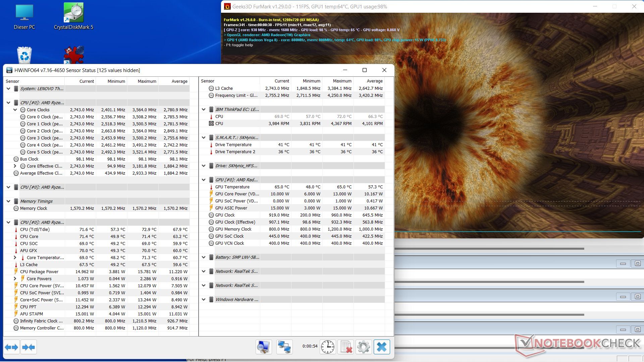Open HWiNFO sensor settings gear
644x362 pixels.
click(363, 347)
